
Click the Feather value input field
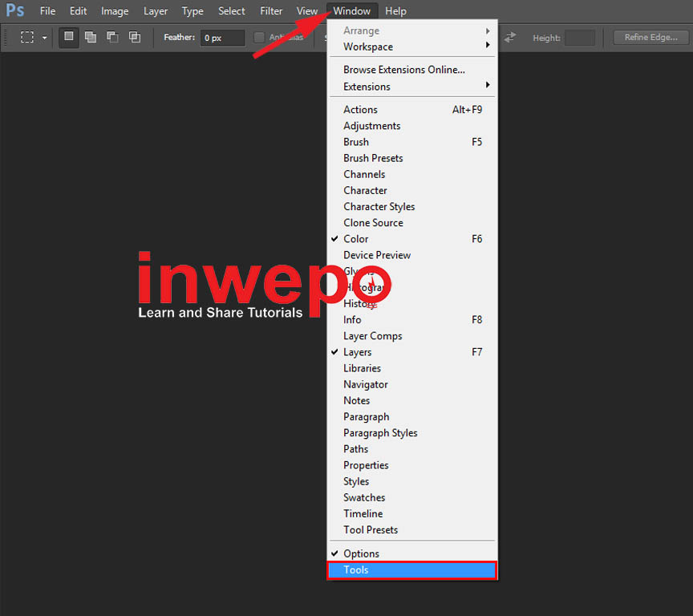(222, 38)
